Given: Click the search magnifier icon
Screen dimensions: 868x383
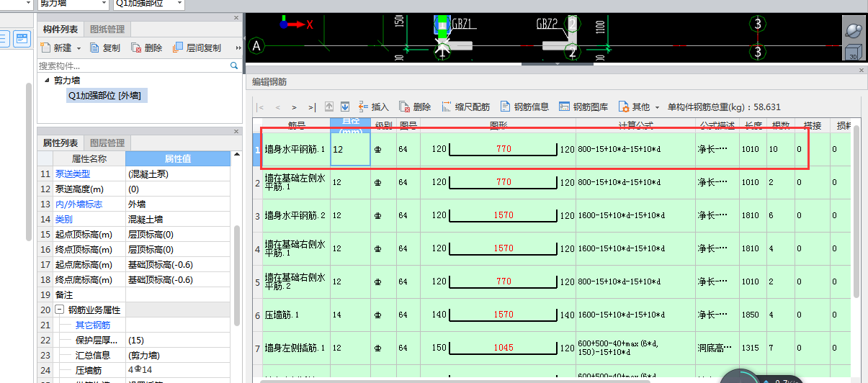Looking at the screenshot, I should 234,66.
